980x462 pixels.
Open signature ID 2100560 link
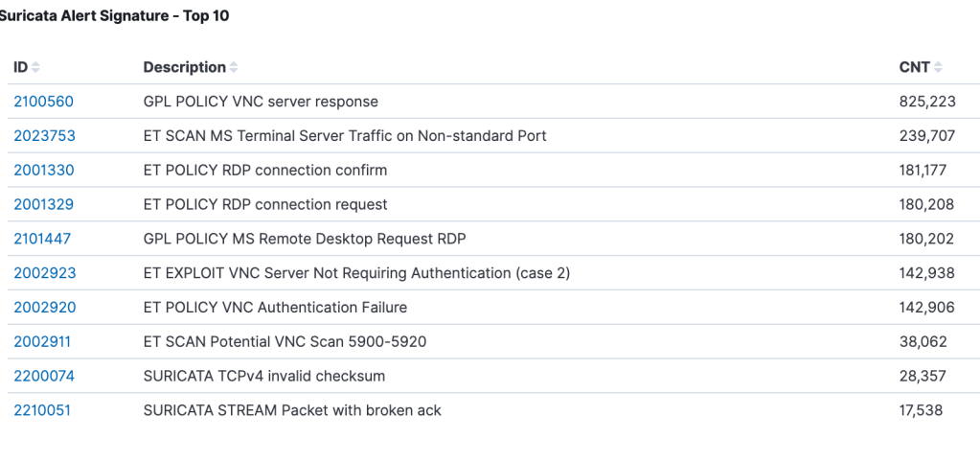[x=43, y=102]
